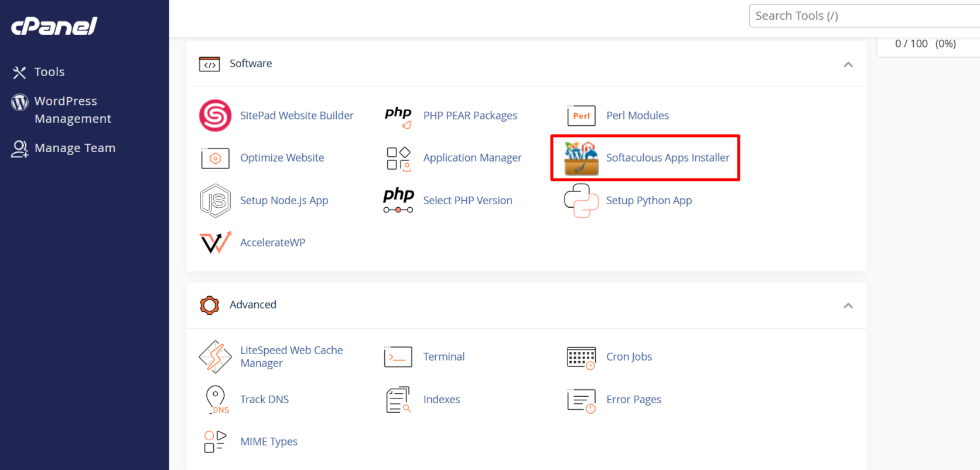This screenshot has height=470, width=980.
Task: Open Indexes link
Action: 442,399
